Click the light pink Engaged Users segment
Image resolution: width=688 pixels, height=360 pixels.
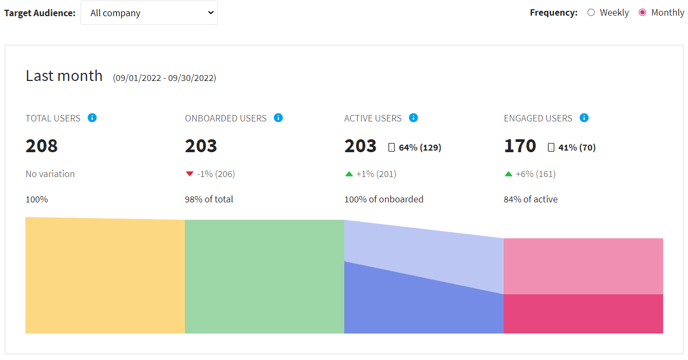click(x=583, y=266)
